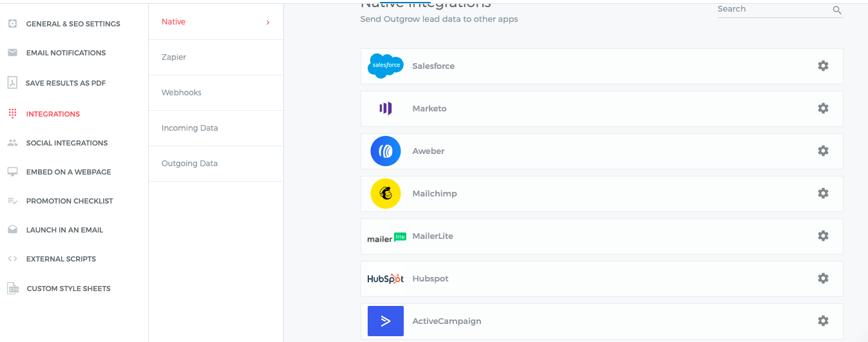Open Mailchimp integration settings gear
This screenshot has width=868, height=342.
pos(823,193)
